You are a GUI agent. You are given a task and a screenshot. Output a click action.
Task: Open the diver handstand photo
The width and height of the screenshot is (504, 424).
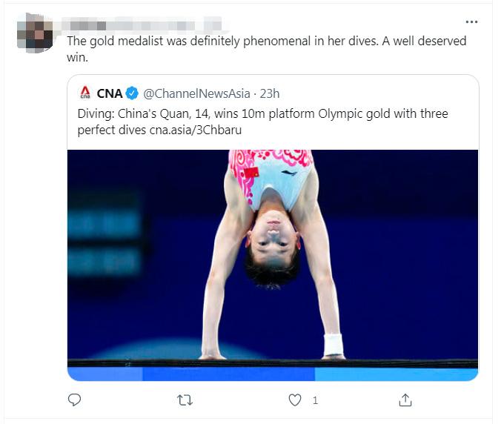point(272,265)
